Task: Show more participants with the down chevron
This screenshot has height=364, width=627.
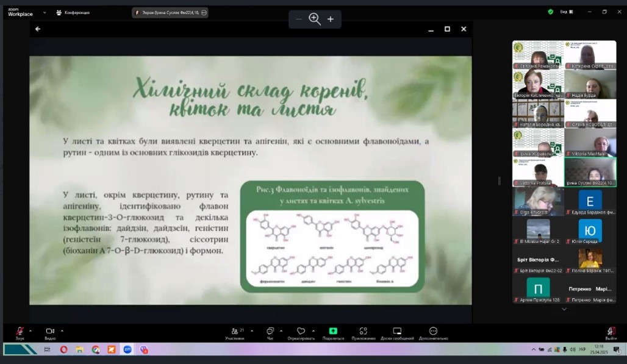Action: (x=564, y=309)
